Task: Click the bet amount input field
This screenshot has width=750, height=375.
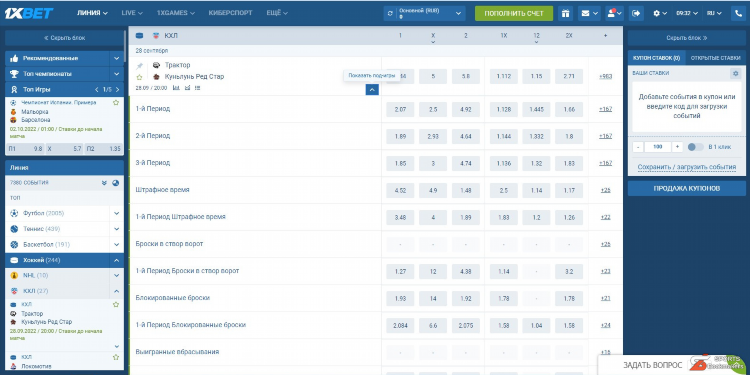Action: tap(658, 147)
